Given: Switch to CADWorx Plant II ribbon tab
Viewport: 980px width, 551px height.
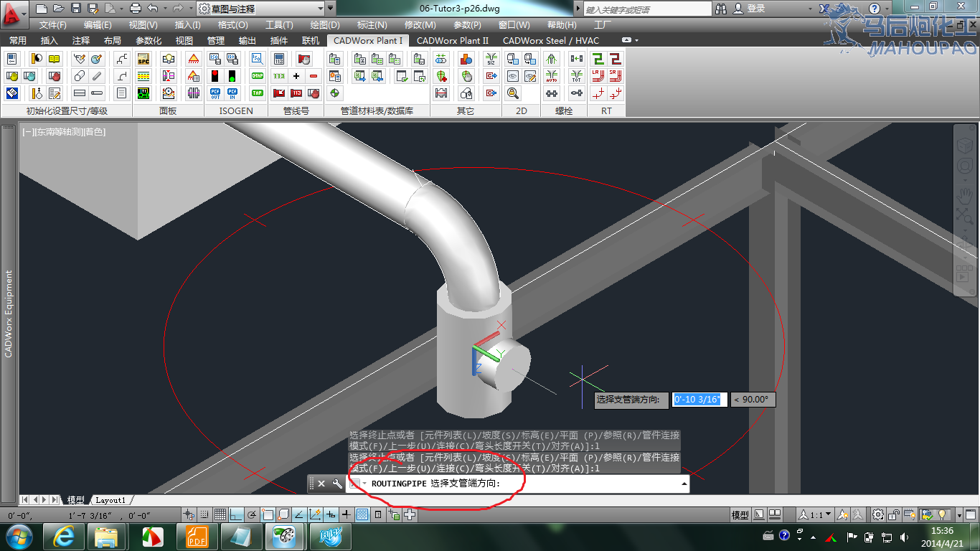Looking at the screenshot, I should pos(453,40).
